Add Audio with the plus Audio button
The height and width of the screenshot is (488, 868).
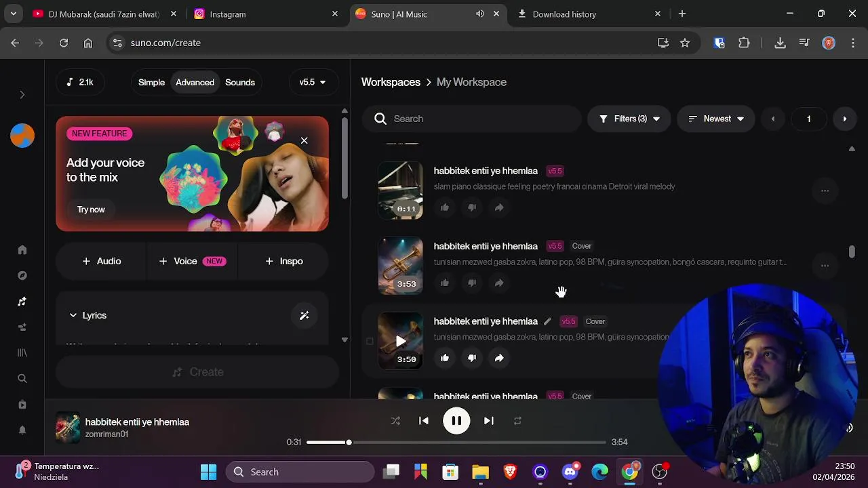click(x=101, y=261)
